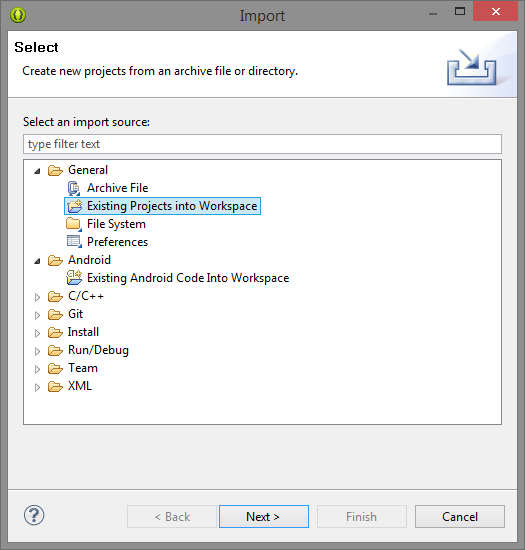Expand the Run/Debug category
Screen dimensions: 525x550
point(37,351)
